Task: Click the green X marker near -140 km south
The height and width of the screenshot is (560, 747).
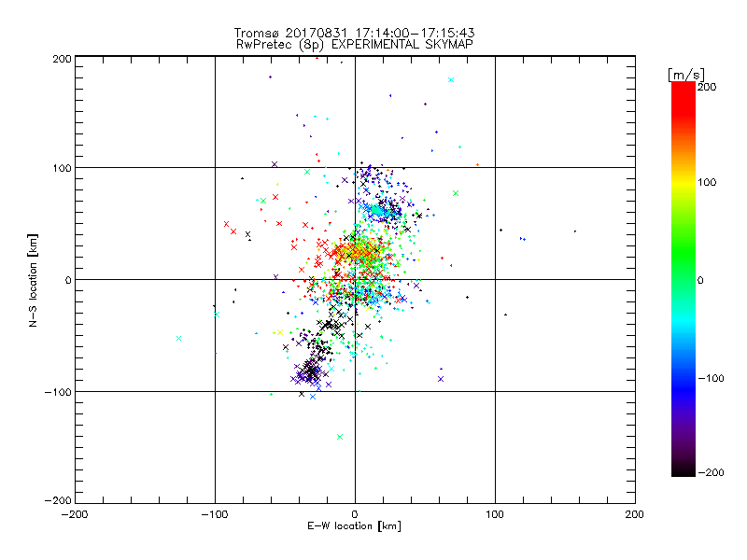Action: (340, 437)
